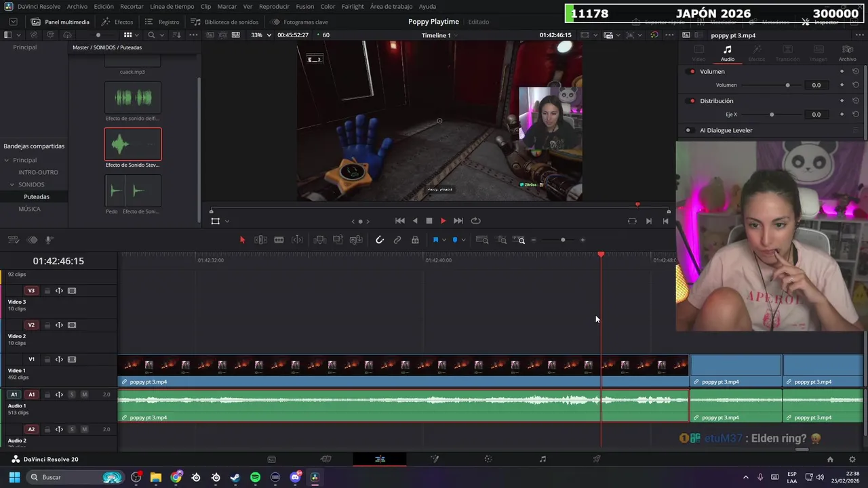The image size is (868, 488).
Task: Toggle the V3 destination track button
Action: [x=31, y=291]
